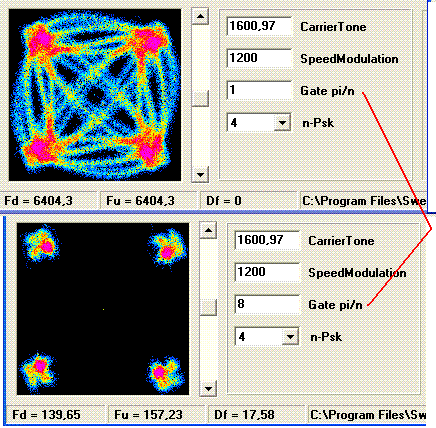Click the scroll-up arrow beside the lower constellation
This screenshot has height=428, width=436.
(x=208, y=230)
